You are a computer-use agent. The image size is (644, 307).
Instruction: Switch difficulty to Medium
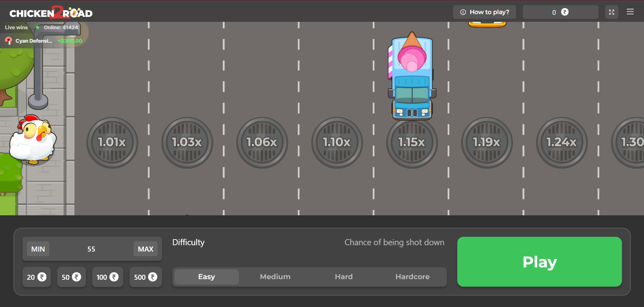click(x=275, y=277)
